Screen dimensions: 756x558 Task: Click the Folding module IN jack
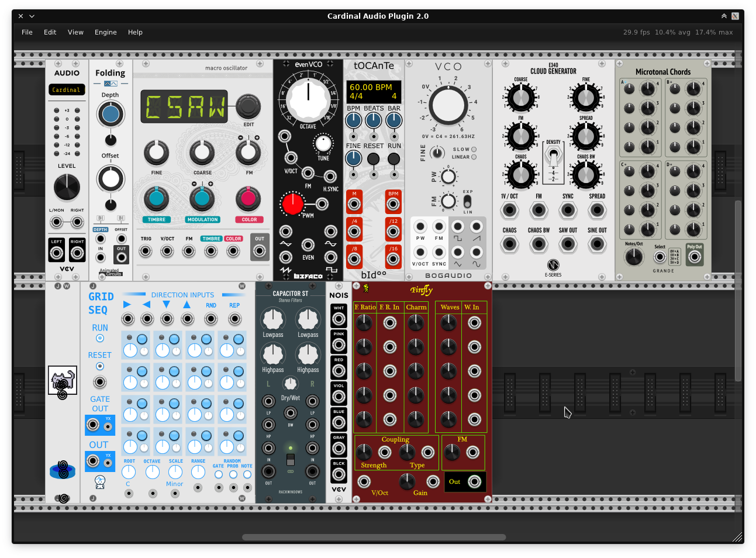[101, 257]
